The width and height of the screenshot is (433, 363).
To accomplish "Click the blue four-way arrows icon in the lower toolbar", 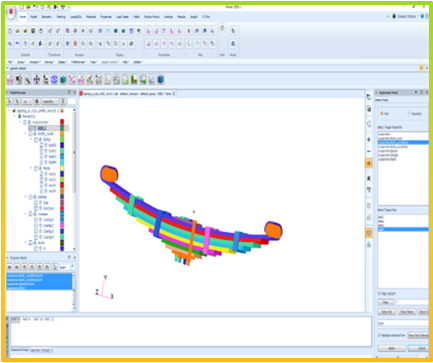I will pyautogui.click(x=37, y=80).
